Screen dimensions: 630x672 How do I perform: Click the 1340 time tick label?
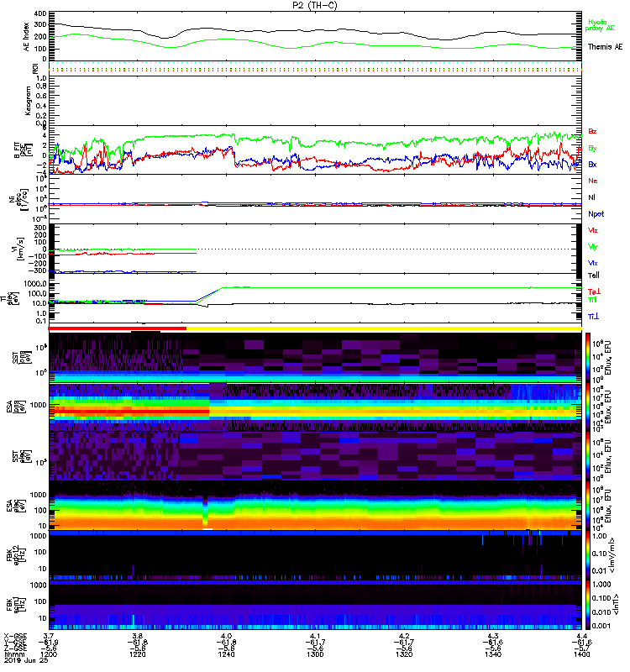point(493,654)
